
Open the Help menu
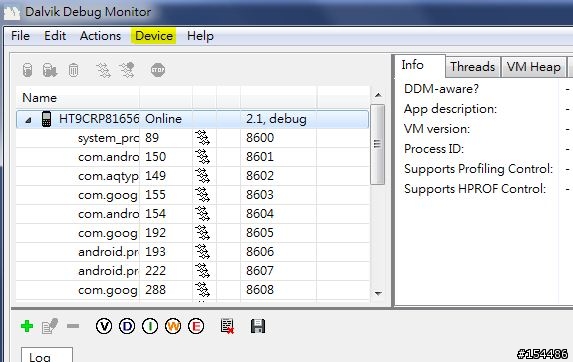[x=200, y=36]
